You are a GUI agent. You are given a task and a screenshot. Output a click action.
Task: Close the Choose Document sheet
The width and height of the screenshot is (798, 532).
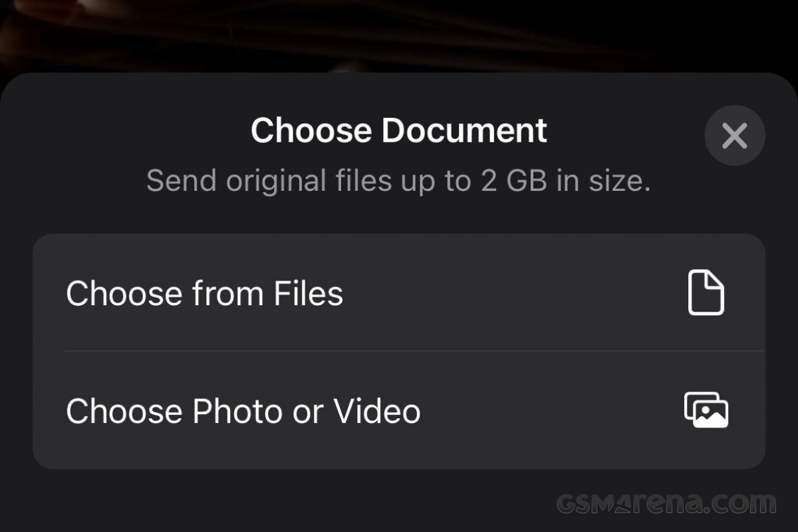click(734, 136)
